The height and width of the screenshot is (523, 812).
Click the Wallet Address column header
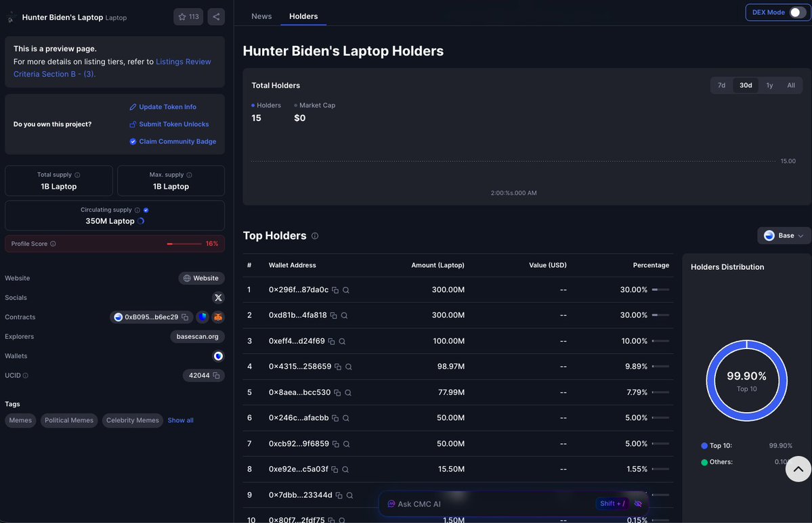click(x=292, y=265)
